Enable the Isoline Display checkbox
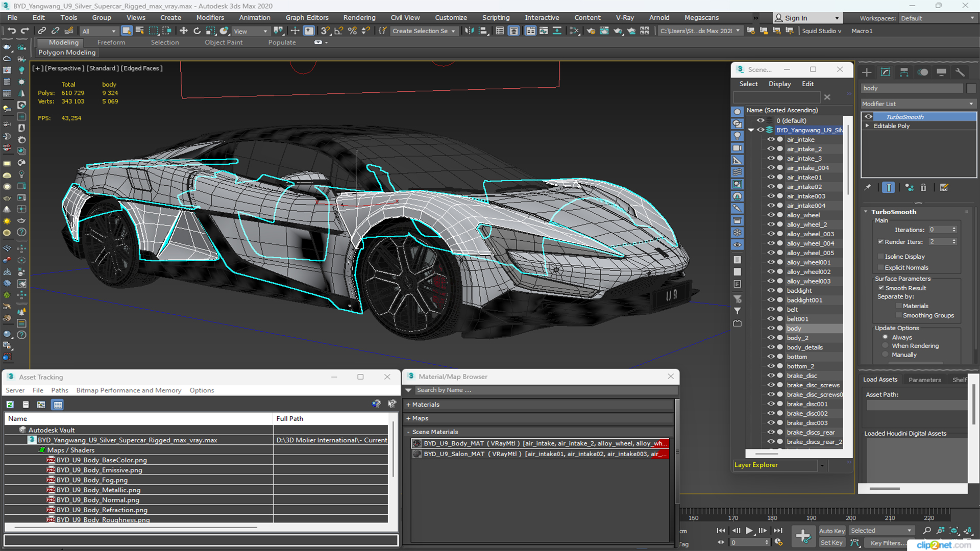 point(880,257)
